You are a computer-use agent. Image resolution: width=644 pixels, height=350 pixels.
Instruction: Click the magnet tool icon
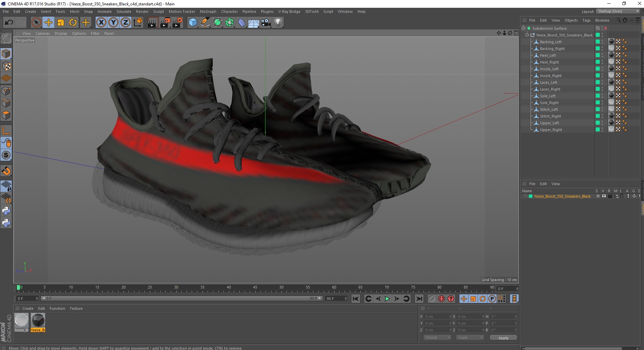coord(6,171)
